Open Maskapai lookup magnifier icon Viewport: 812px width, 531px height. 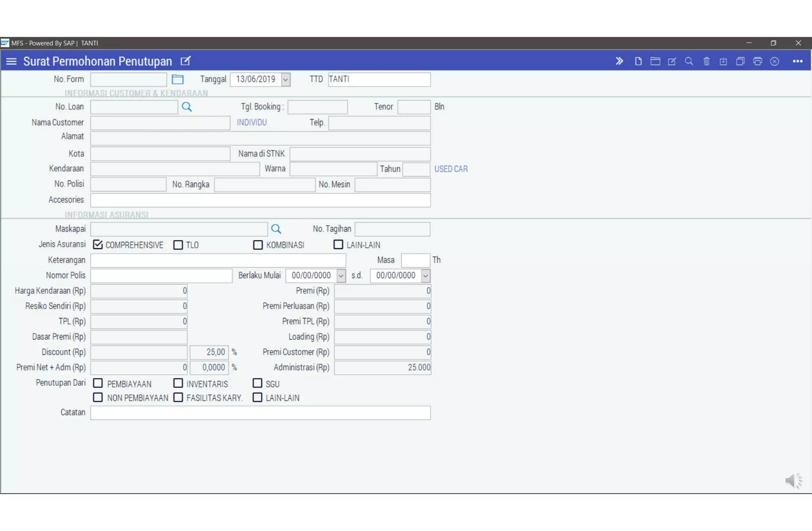pos(276,229)
